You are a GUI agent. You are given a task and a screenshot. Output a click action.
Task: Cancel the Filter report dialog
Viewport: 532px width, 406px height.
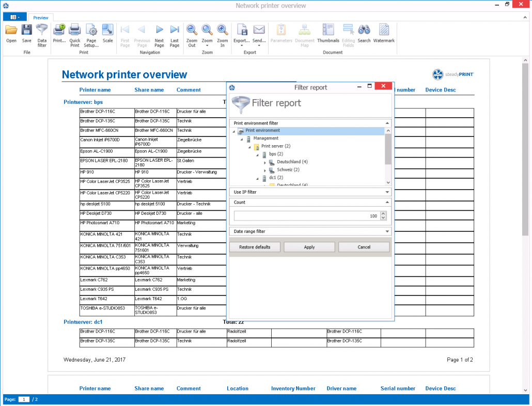click(x=364, y=247)
